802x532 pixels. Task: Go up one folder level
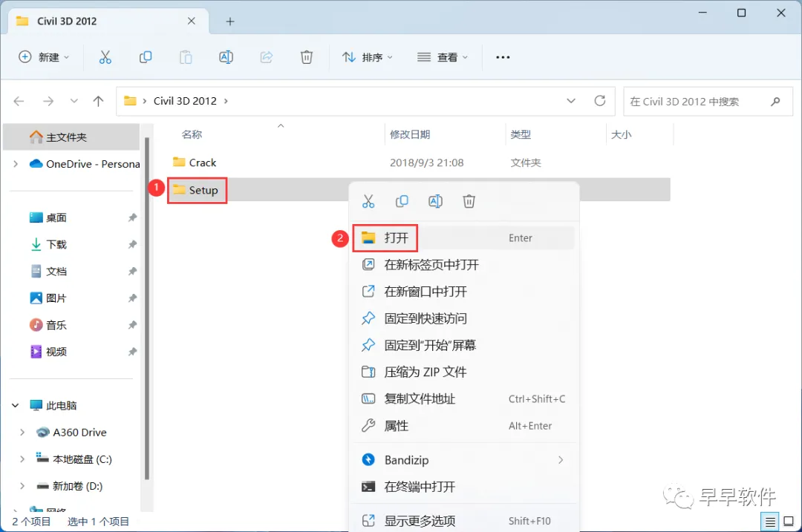(x=98, y=101)
